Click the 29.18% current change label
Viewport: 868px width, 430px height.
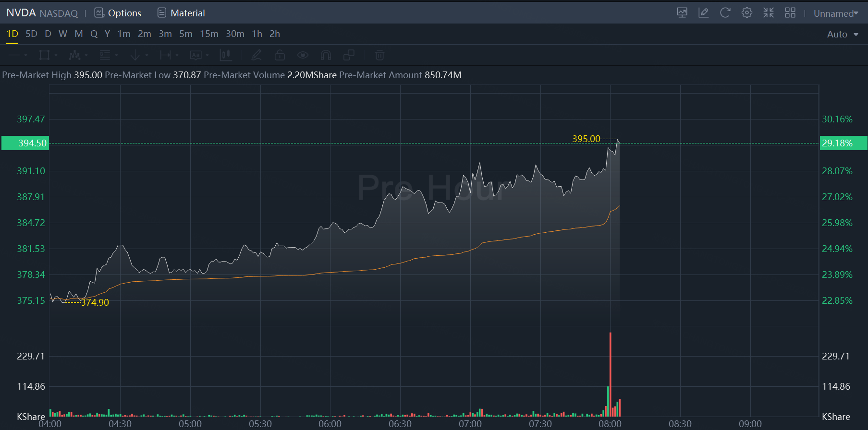(844, 143)
